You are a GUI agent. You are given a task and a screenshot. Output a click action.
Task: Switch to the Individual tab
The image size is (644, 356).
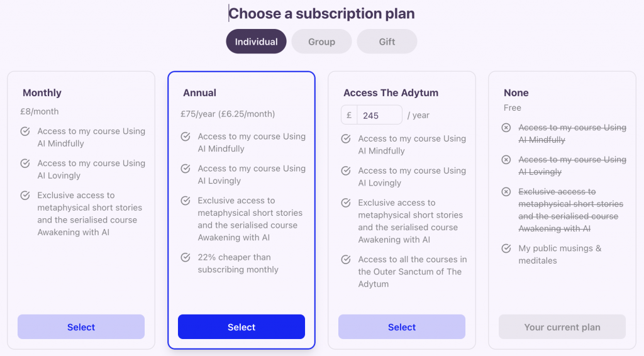point(256,42)
